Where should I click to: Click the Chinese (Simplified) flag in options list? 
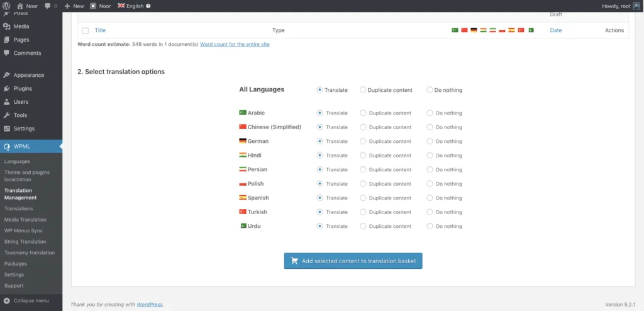pyautogui.click(x=242, y=127)
